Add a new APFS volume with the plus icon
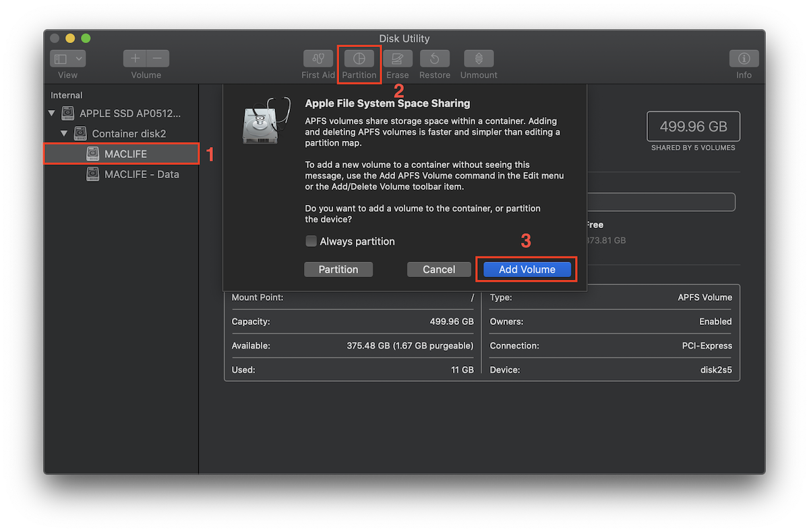809x532 pixels. coord(134,59)
